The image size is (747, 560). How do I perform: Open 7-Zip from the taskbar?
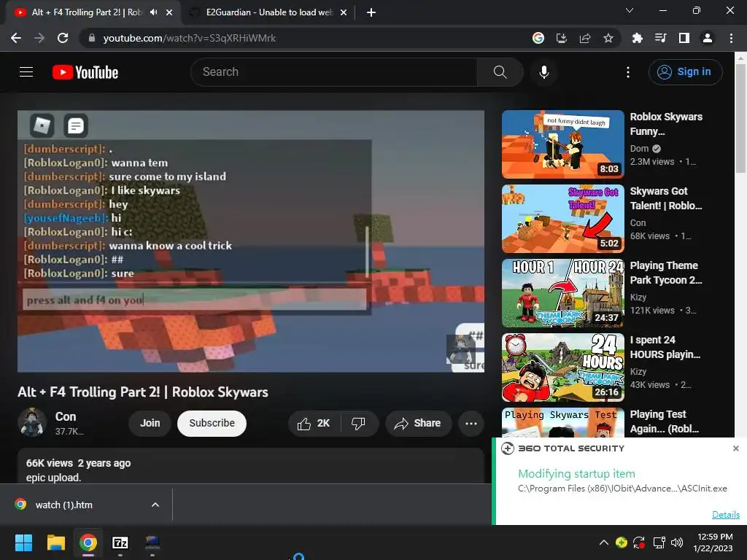click(x=120, y=542)
